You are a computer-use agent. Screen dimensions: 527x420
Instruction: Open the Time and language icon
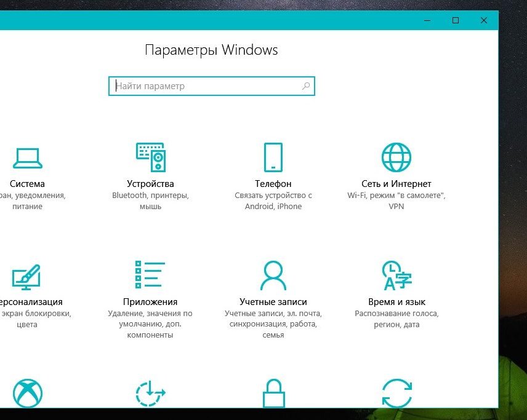[x=396, y=275]
